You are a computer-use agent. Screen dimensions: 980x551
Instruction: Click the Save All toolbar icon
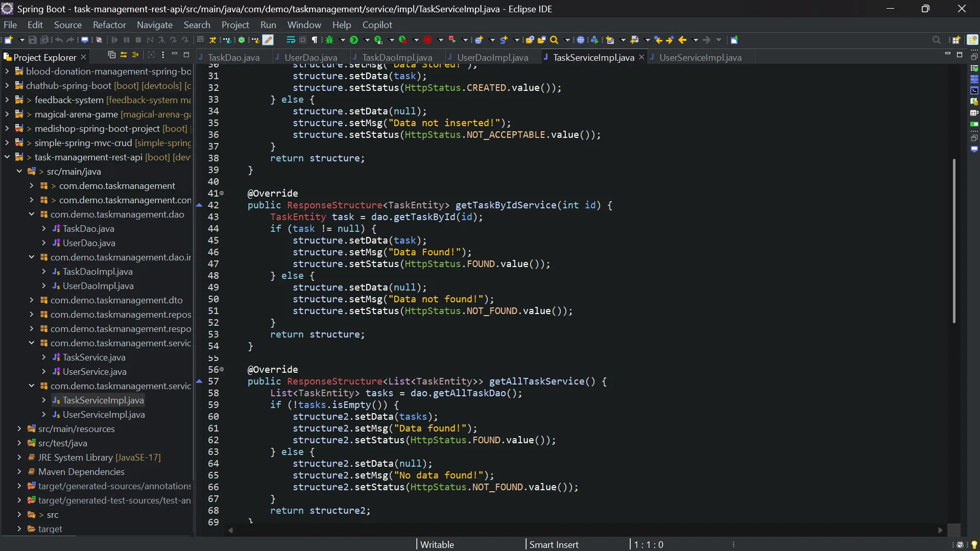(44, 40)
